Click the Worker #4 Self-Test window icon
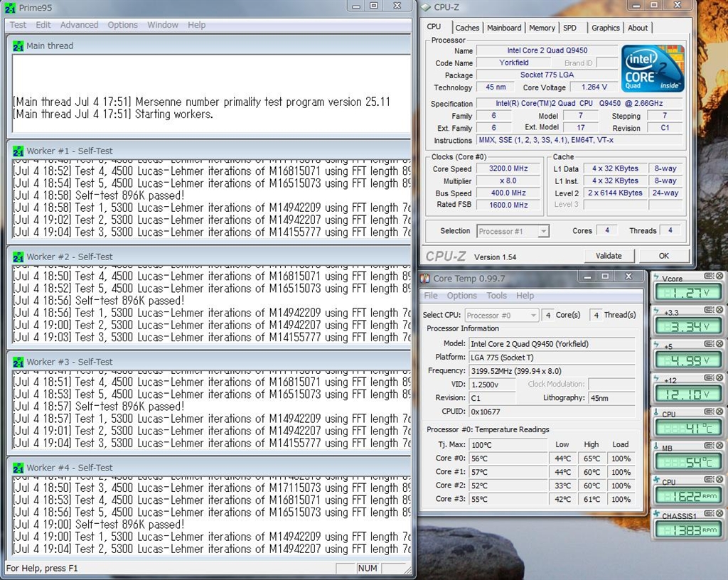728x580 pixels. click(x=18, y=468)
